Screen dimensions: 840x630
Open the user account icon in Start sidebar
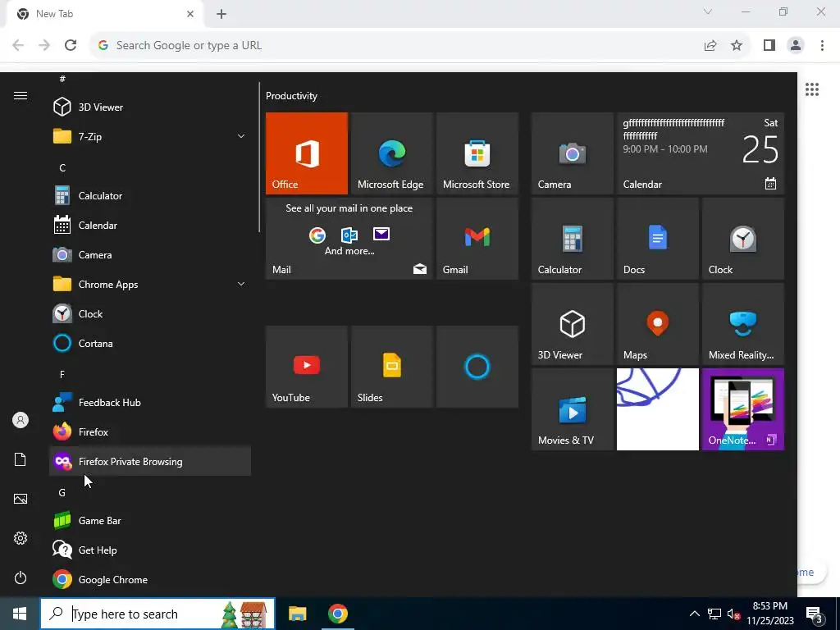pos(21,420)
